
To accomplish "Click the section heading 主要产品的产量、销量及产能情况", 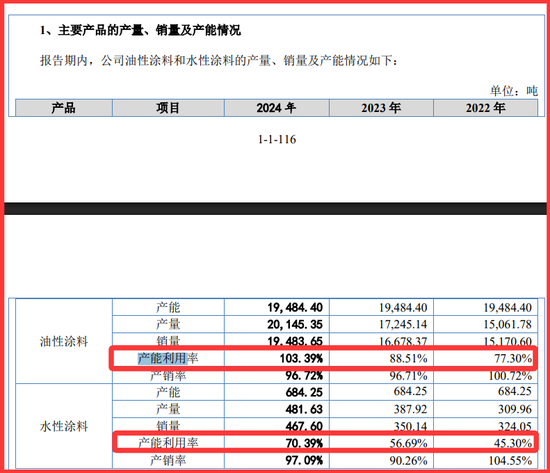I will click(140, 31).
